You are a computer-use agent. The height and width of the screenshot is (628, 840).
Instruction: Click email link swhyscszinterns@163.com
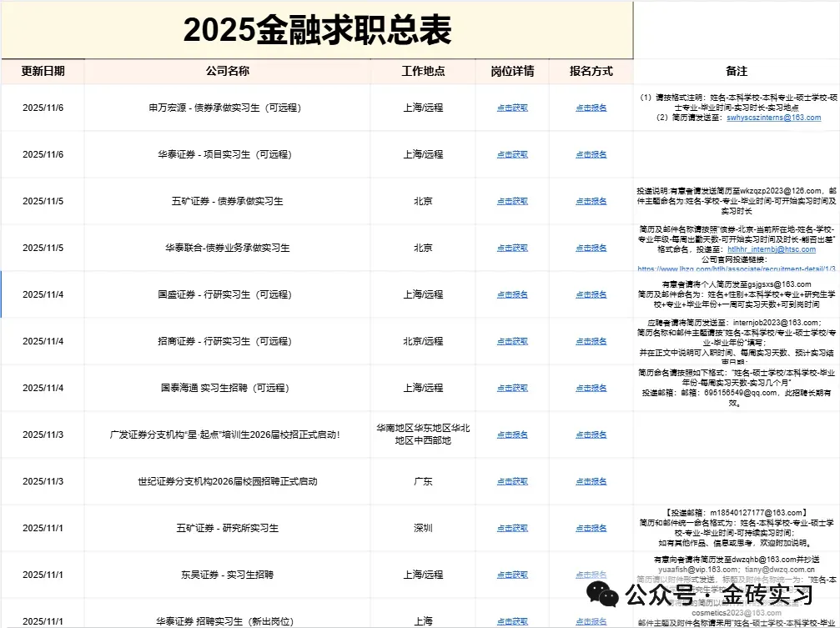773,118
